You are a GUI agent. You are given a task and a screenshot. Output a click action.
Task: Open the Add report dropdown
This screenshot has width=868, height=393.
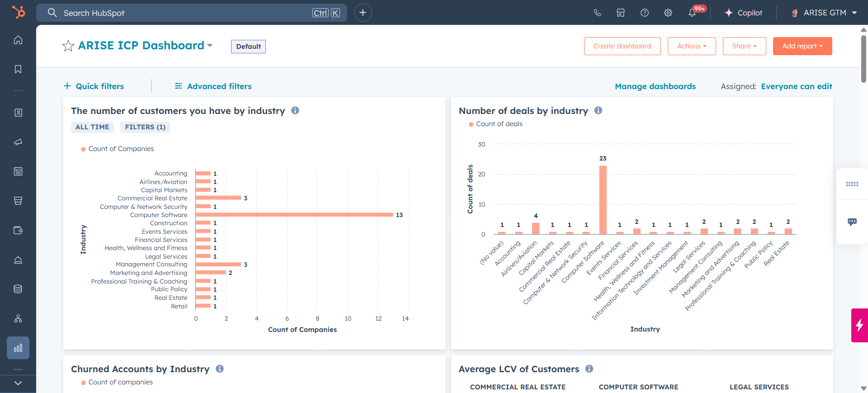coord(802,46)
